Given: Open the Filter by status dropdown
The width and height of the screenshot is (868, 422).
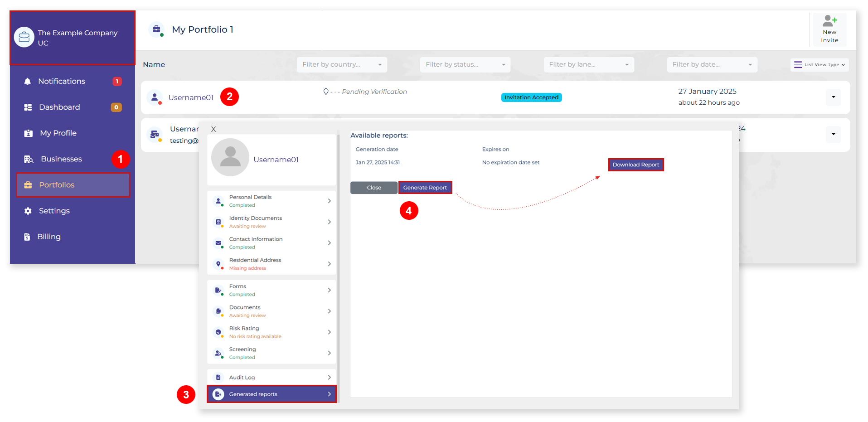Looking at the screenshot, I should pos(465,64).
